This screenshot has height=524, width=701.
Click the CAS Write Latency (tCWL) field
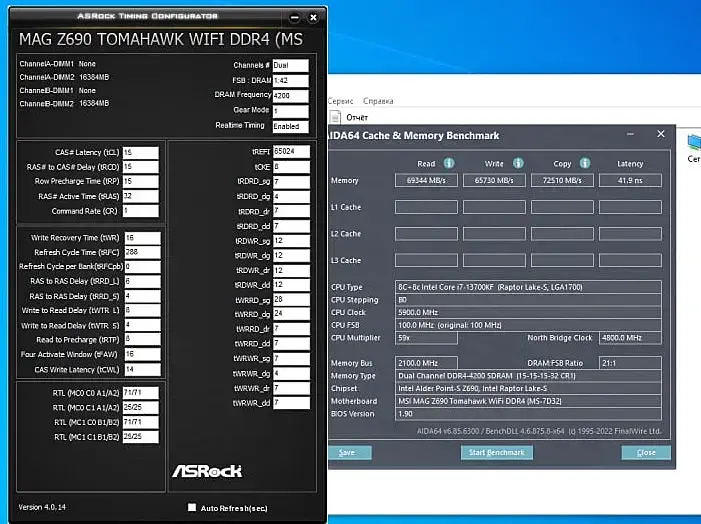[x=142, y=369]
